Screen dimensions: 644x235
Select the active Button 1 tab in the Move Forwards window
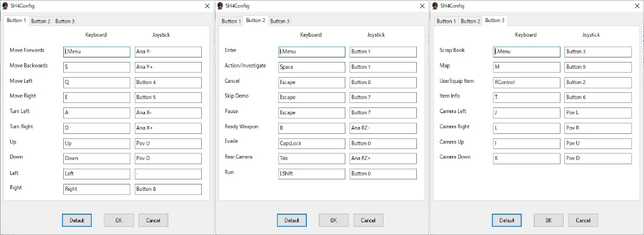16,20
